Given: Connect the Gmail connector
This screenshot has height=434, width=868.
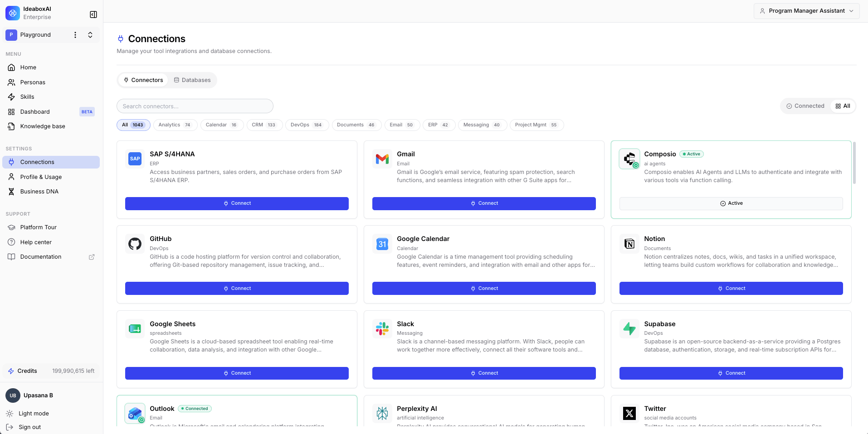Looking at the screenshot, I should coord(484,203).
